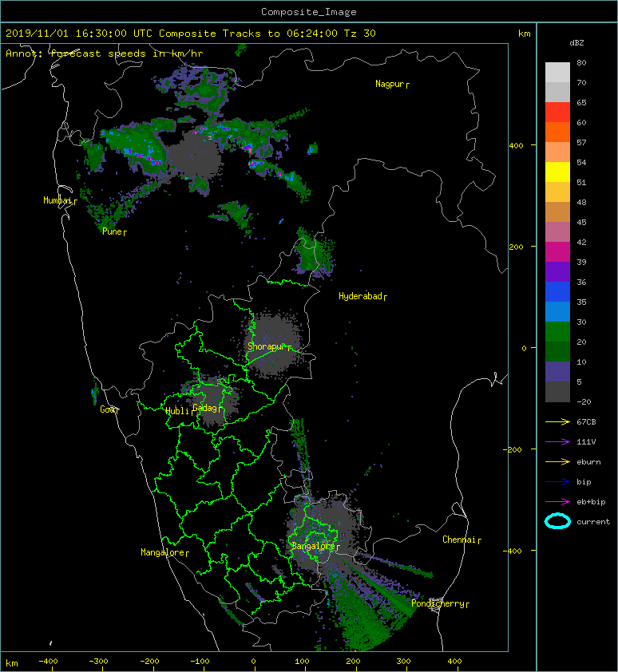Click the blue bip arrow legend icon
618x672 pixels.
(557, 482)
